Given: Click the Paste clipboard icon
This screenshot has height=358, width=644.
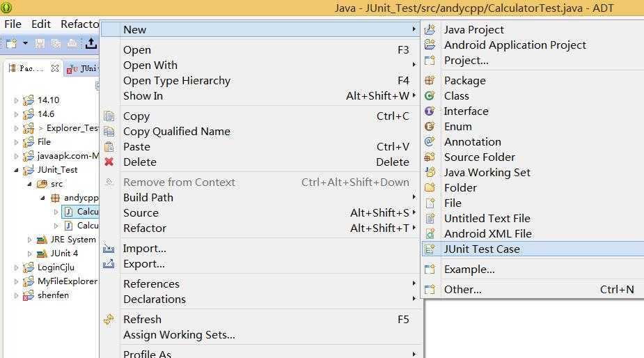Looking at the screenshot, I should [109, 147].
